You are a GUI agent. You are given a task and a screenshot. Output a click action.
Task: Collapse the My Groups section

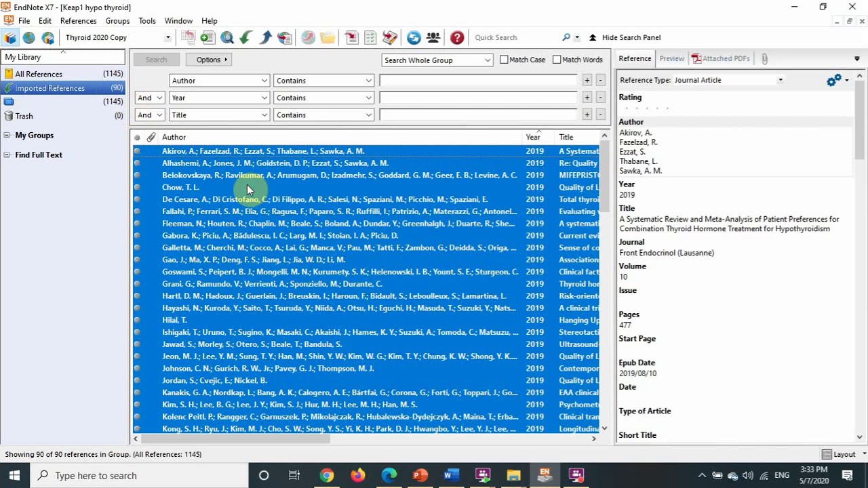(7, 136)
